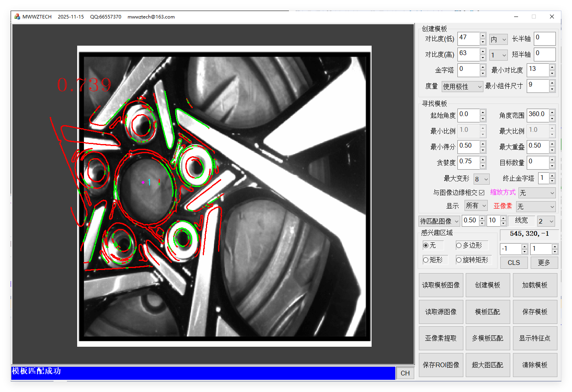Click the 模板匹配 button
The height and width of the screenshot is (392, 572).
(x=487, y=312)
